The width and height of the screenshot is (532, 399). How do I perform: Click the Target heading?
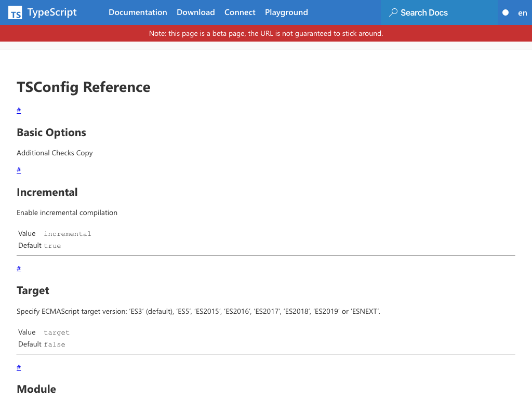pyautogui.click(x=33, y=291)
